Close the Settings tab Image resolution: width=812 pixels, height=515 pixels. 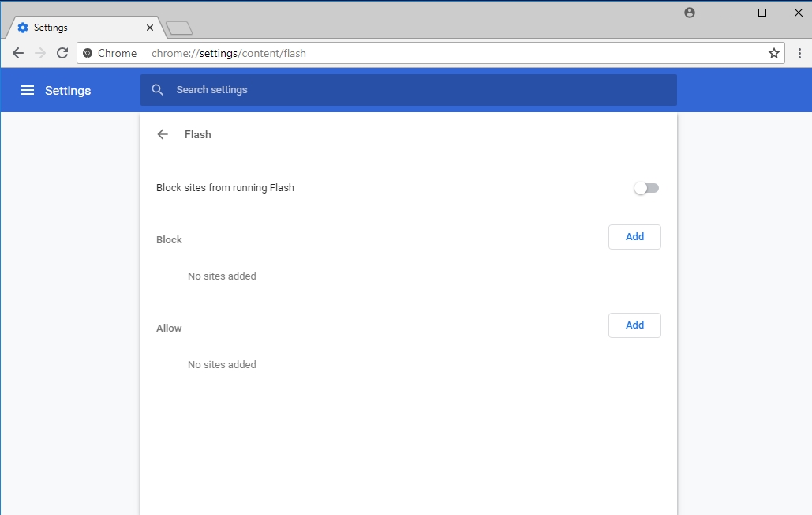tap(150, 28)
